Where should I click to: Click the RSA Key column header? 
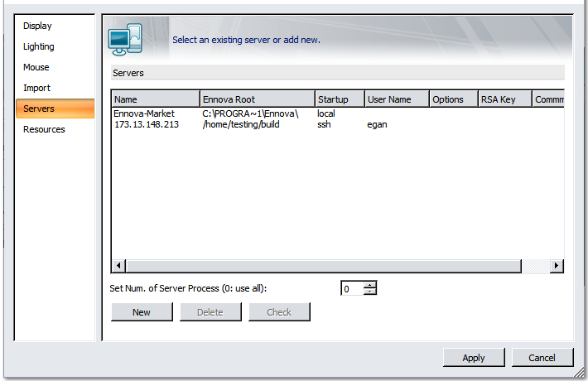point(504,99)
